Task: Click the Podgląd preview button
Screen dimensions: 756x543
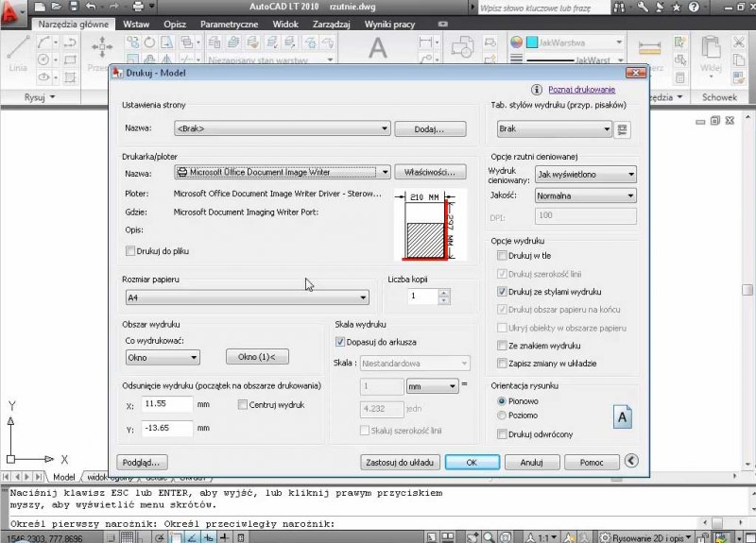Action: tap(142, 462)
